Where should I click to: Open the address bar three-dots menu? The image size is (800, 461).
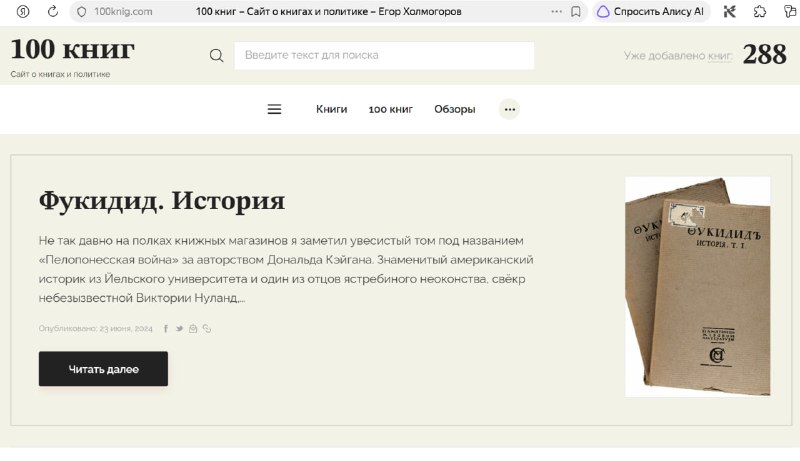556,11
